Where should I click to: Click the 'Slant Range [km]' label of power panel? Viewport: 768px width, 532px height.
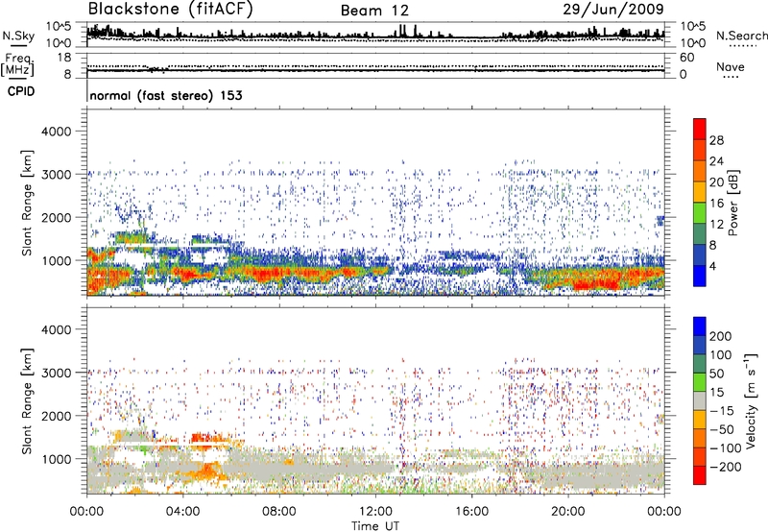(x=27, y=203)
